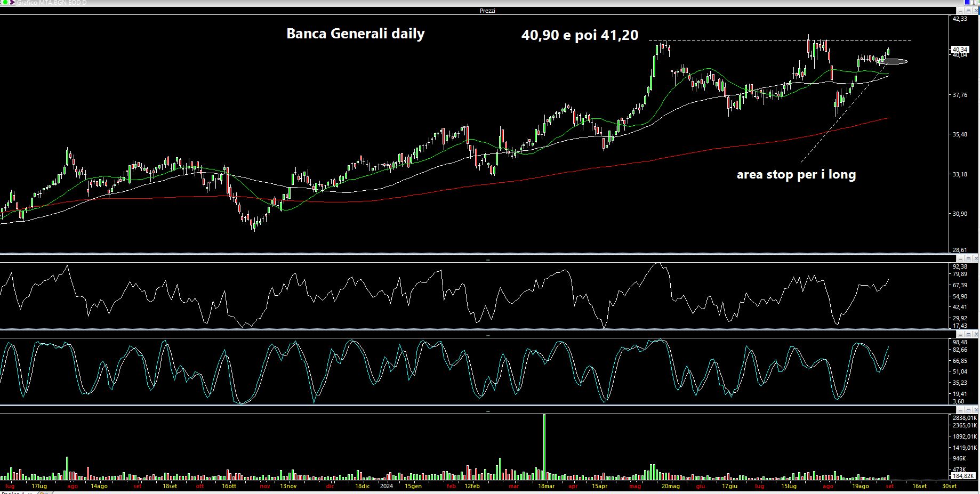Click the 1892,01K volume axis value
The width and height of the screenshot is (980, 494).
pyautogui.click(x=965, y=436)
